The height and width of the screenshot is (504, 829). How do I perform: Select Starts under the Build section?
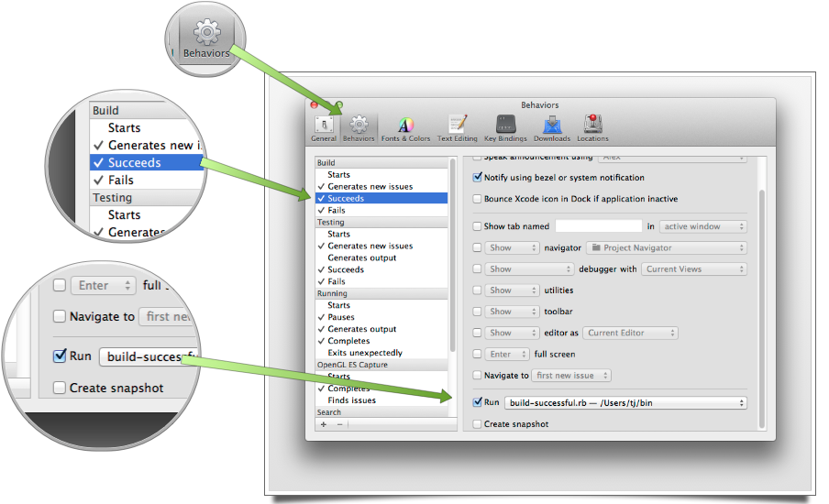coord(381,175)
